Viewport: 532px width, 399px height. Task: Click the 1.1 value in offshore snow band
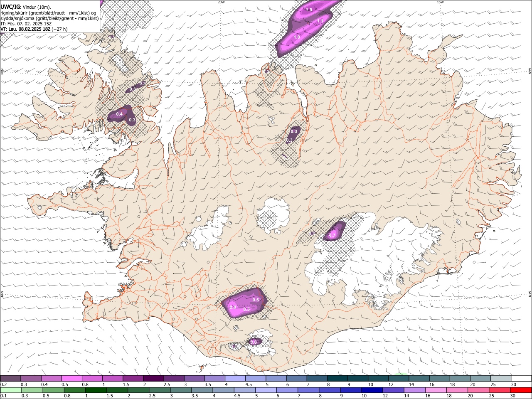tap(320, 21)
